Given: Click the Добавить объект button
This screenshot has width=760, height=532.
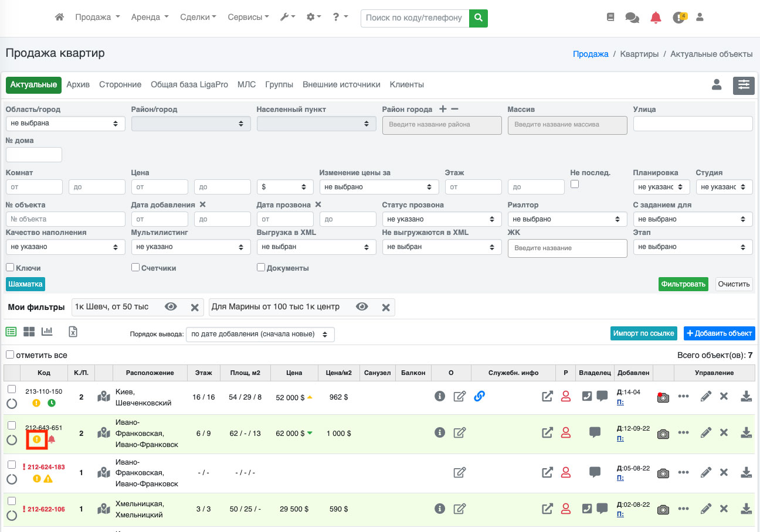Looking at the screenshot, I should 719,333.
